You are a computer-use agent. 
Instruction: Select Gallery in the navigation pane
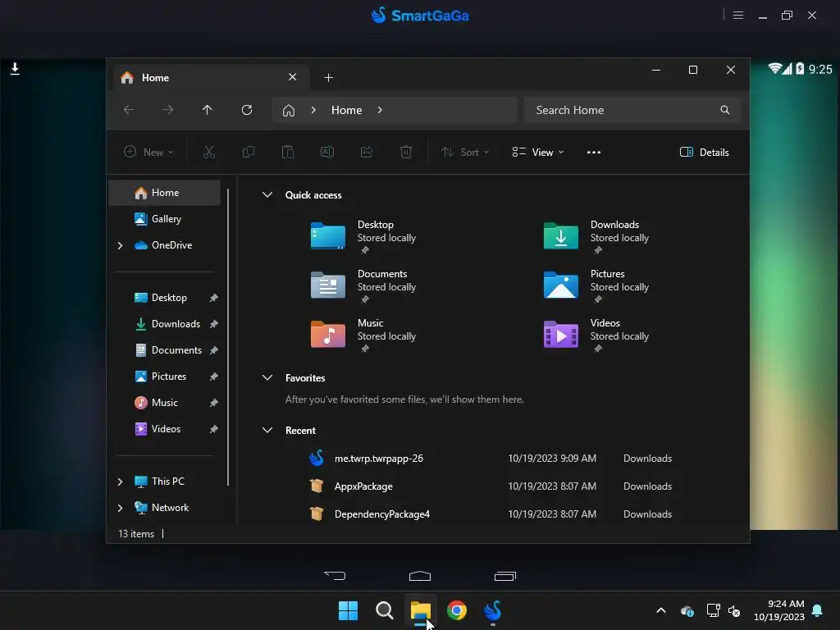pyautogui.click(x=164, y=218)
